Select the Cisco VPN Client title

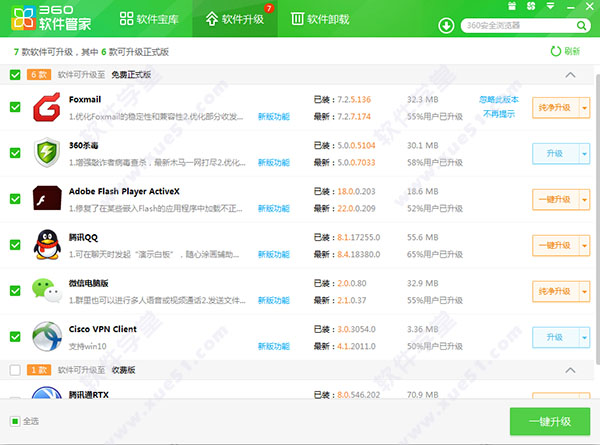[103, 329]
